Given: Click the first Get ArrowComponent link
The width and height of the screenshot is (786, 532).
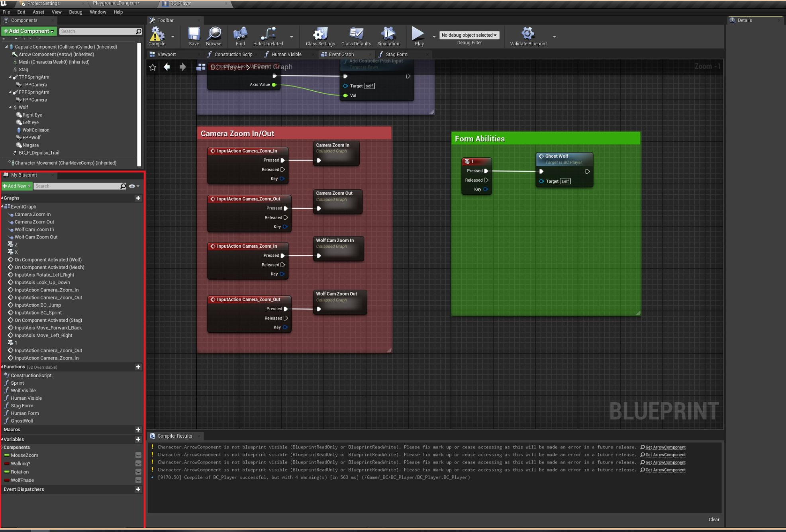Looking at the screenshot, I should (665, 447).
